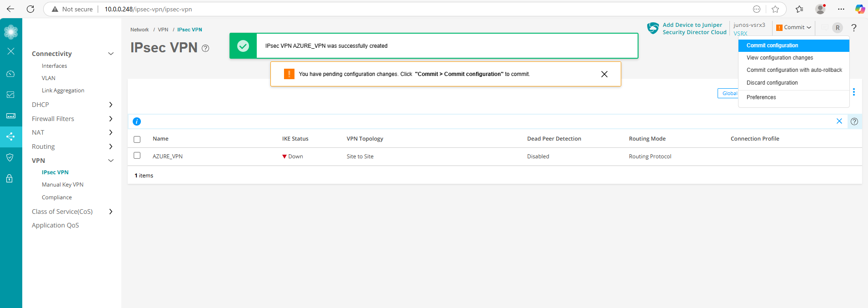Viewport: 868px width, 308px height.
Task: Open the lock Security Services sidebar icon
Action: pyautogui.click(x=10, y=178)
